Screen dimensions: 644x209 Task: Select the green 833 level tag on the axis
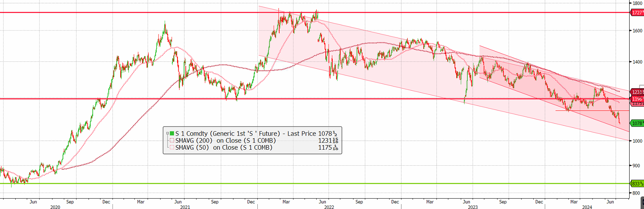(637, 183)
